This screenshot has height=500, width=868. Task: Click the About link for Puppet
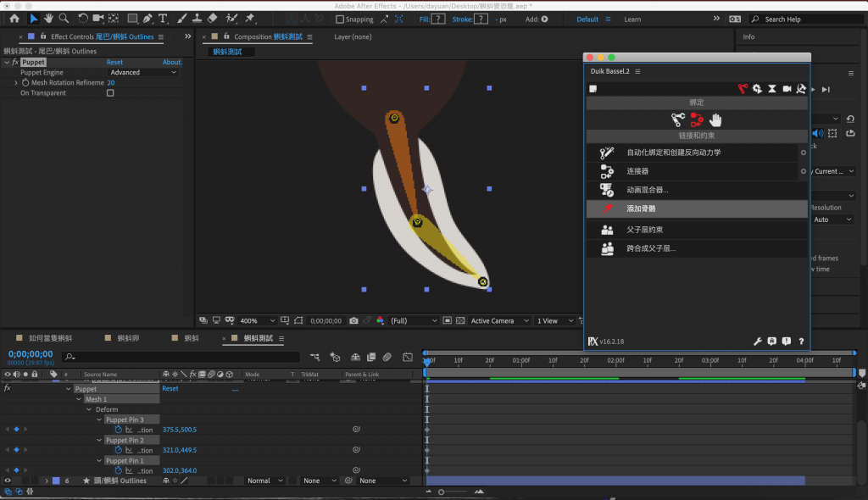coord(171,62)
